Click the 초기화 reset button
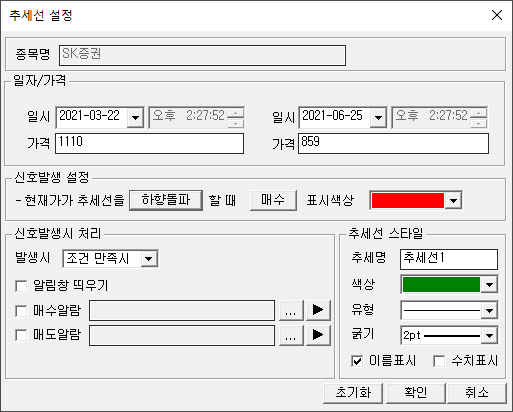Viewport: 513px width, 412px height. (x=353, y=393)
